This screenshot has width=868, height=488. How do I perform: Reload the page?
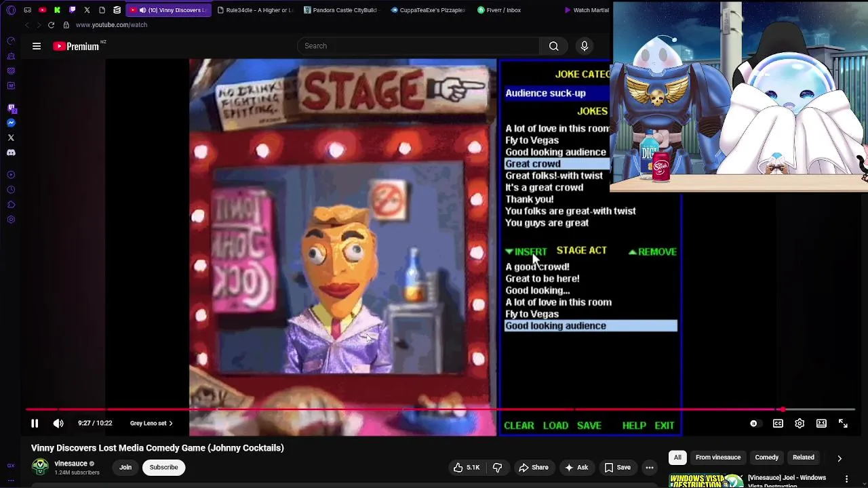click(51, 25)
